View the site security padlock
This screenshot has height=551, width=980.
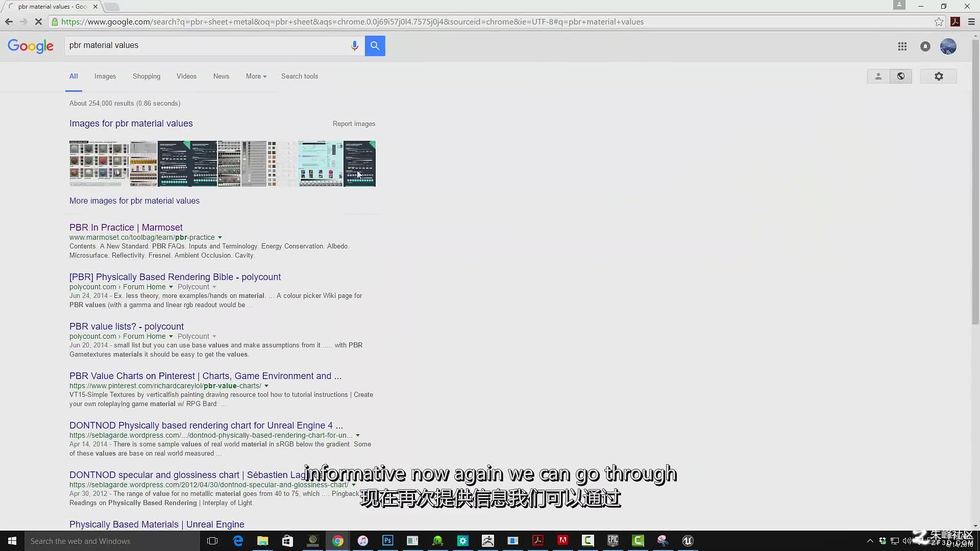55,21
